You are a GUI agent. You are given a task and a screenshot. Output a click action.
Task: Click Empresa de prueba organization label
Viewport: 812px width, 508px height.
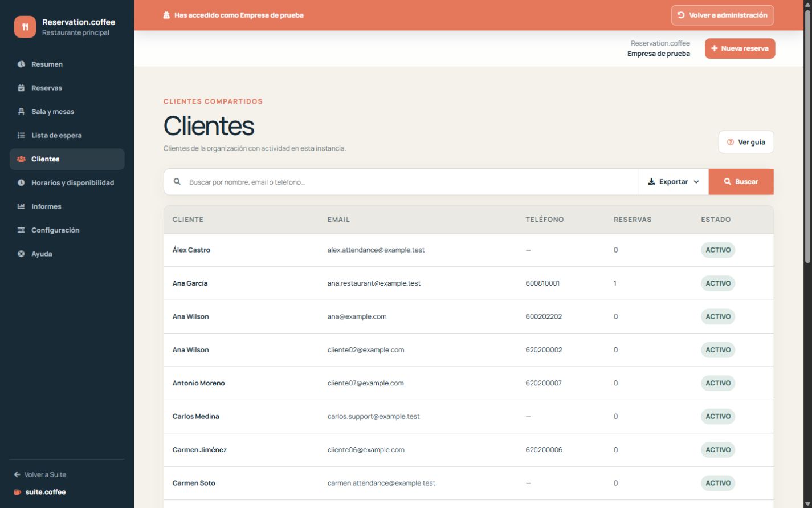pos(659,54)
